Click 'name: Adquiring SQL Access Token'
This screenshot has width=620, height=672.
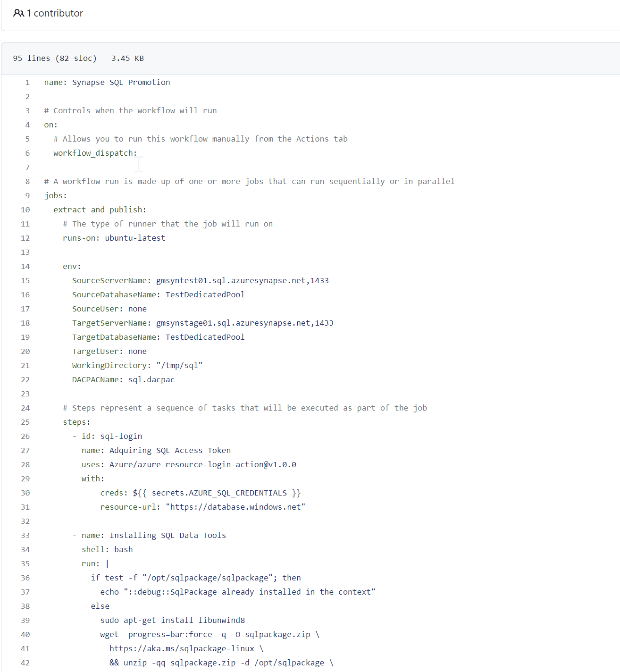[x=156, y=451]
